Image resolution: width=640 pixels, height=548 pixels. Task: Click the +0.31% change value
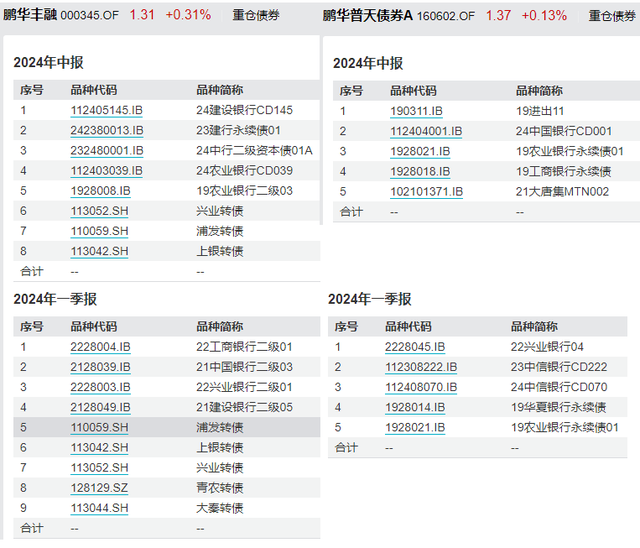[188, 15]
